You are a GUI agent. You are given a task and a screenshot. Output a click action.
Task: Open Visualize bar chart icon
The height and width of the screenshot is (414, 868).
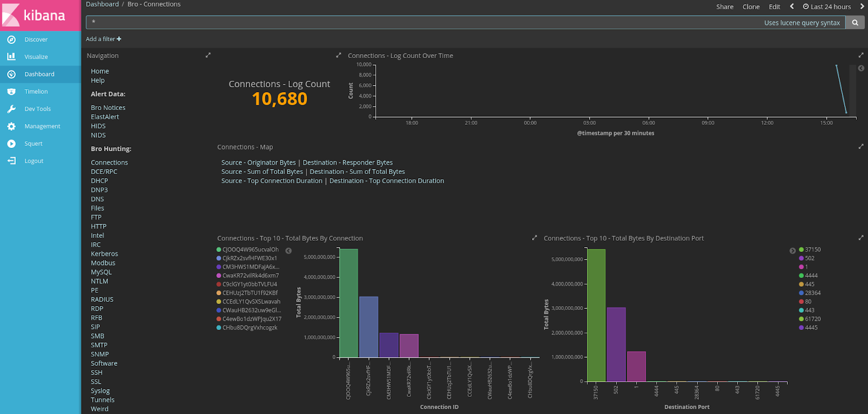point(11,57)
